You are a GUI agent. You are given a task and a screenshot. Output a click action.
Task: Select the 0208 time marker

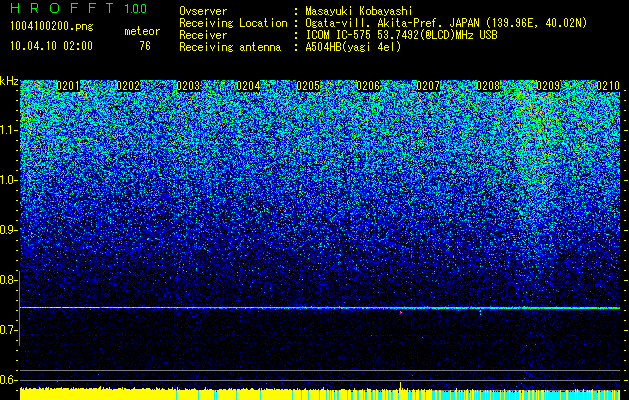[x=488, y=86]
